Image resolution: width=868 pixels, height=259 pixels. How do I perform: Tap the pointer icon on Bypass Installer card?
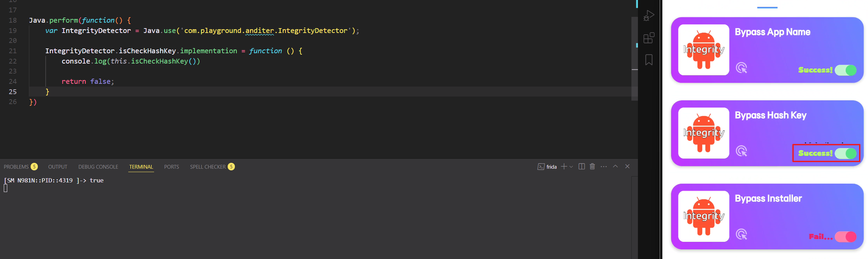(x=741, y=234)
